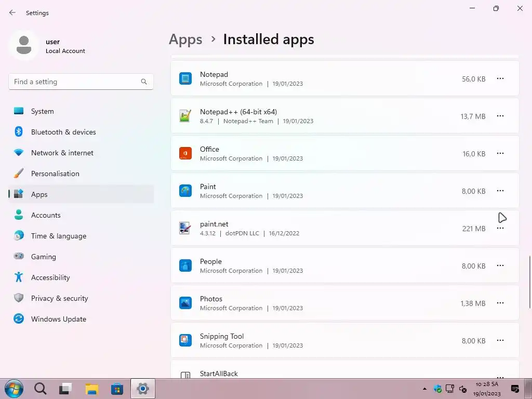
Task: Open the user Local Account profile
Action: (47, 46)
